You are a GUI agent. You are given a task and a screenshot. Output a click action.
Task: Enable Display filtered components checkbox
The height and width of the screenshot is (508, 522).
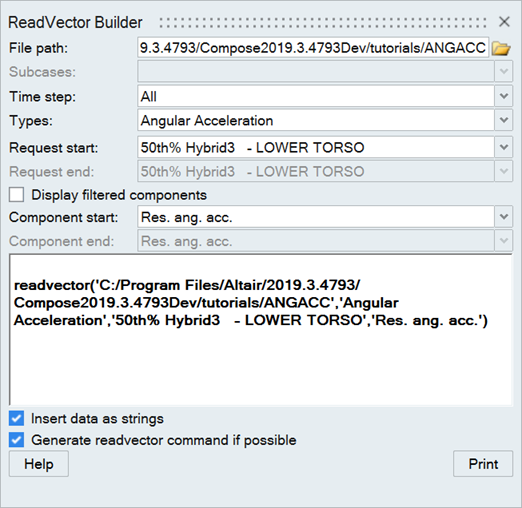16,195
